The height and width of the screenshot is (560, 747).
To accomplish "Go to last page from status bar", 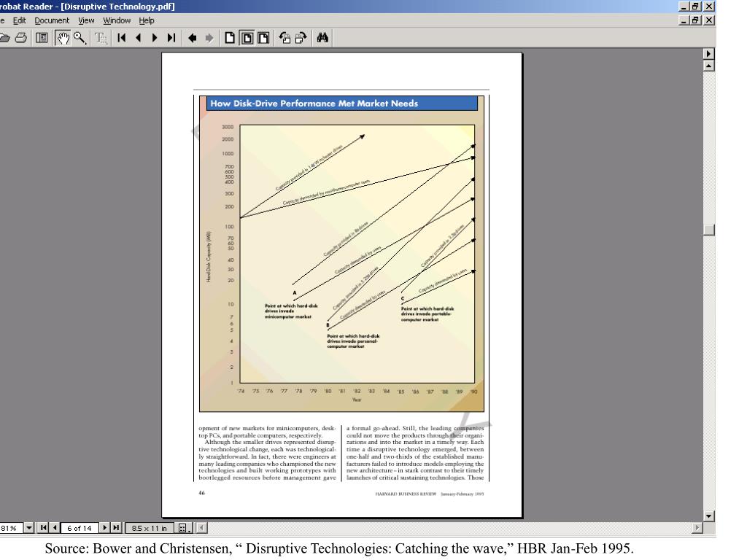I will point(116,528).
